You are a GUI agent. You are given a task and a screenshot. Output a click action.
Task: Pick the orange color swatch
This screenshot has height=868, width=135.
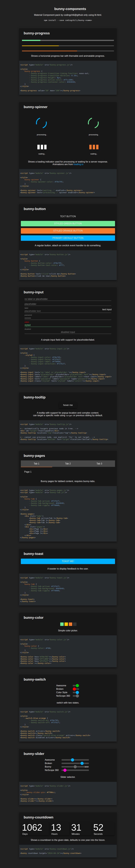pyautogui.click(x=70, y=624)
